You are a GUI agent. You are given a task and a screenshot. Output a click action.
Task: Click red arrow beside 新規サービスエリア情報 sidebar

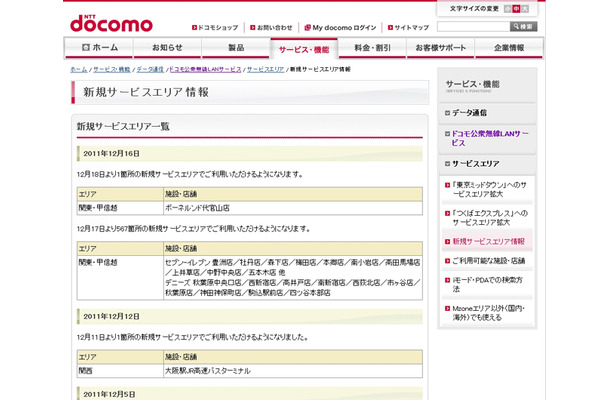(447, 242)
